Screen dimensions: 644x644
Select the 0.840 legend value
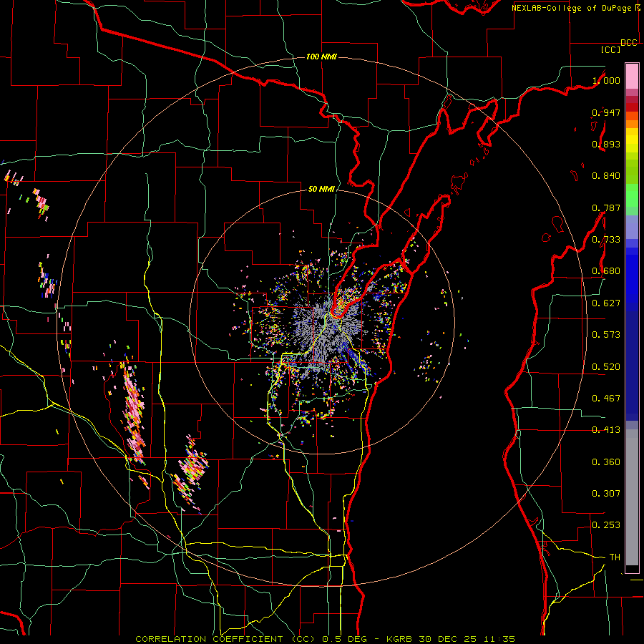tap(606, 176)
